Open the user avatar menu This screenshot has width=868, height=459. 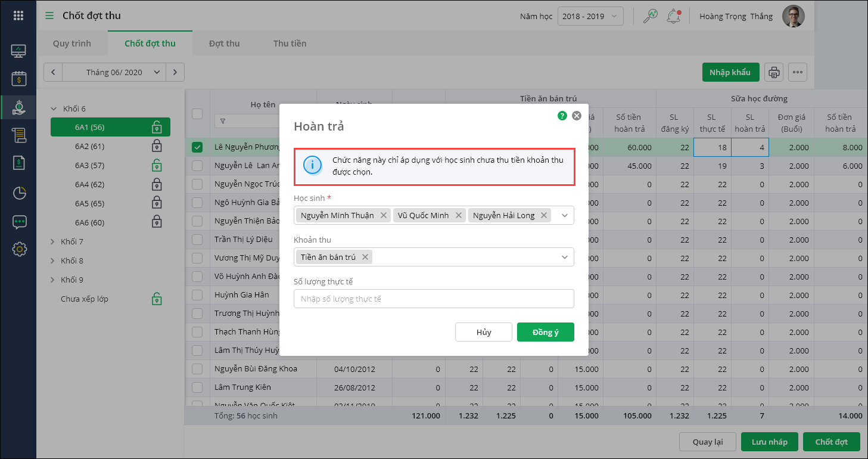[x=793, y=16]
